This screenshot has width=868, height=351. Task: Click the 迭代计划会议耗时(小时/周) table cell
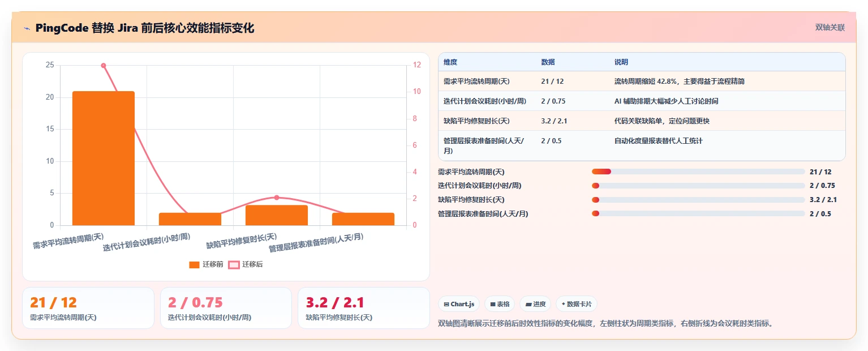click(x=487, y=101)
